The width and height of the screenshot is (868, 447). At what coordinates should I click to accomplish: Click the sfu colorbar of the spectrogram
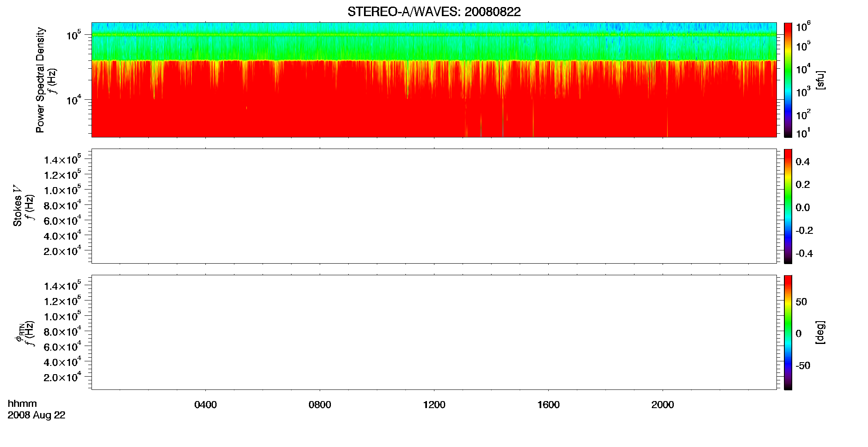pos(788,80)
